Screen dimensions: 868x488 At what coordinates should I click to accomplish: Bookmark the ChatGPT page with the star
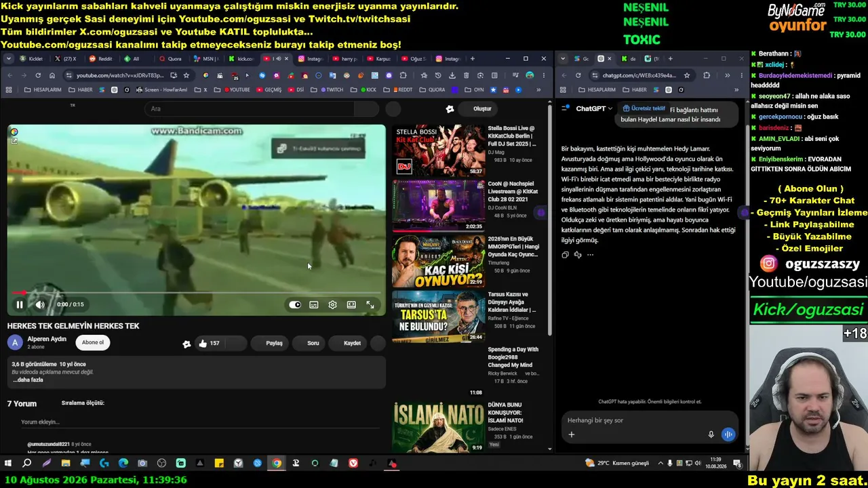(687, 75)
